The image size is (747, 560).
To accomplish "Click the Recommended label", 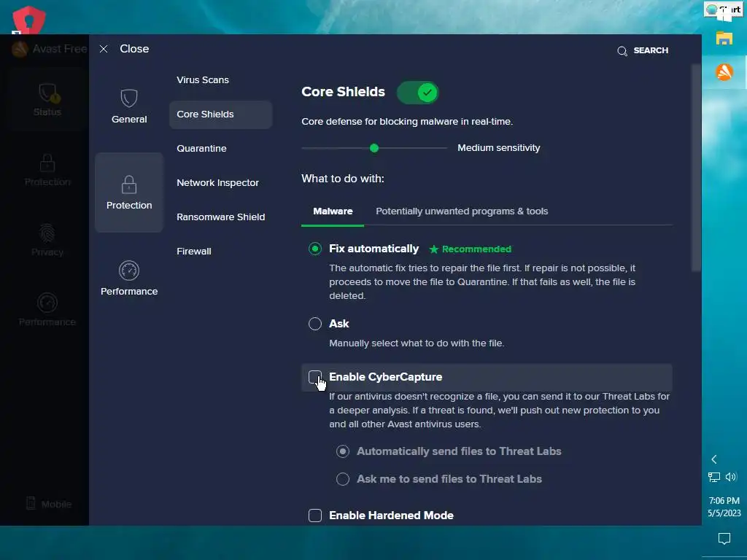I will (x=476, y=249).
